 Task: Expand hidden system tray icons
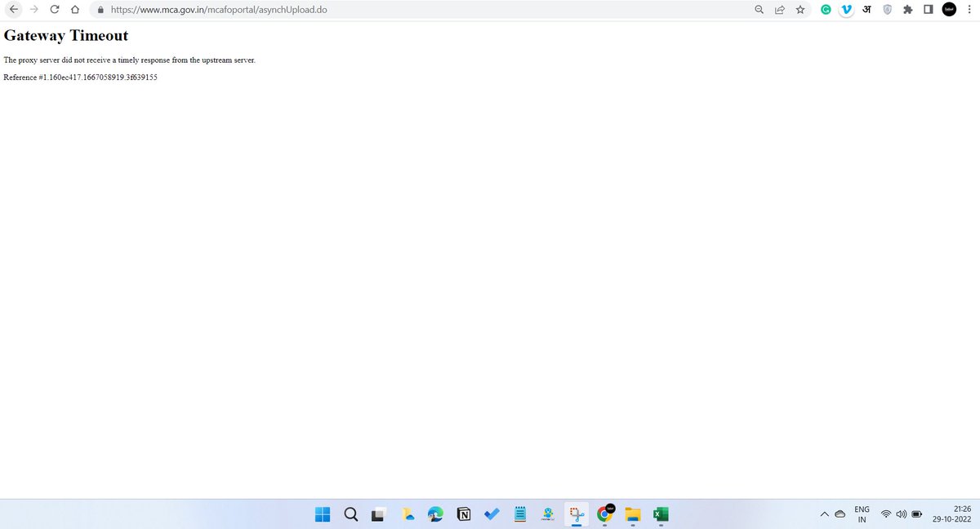(x=824, y=514)
